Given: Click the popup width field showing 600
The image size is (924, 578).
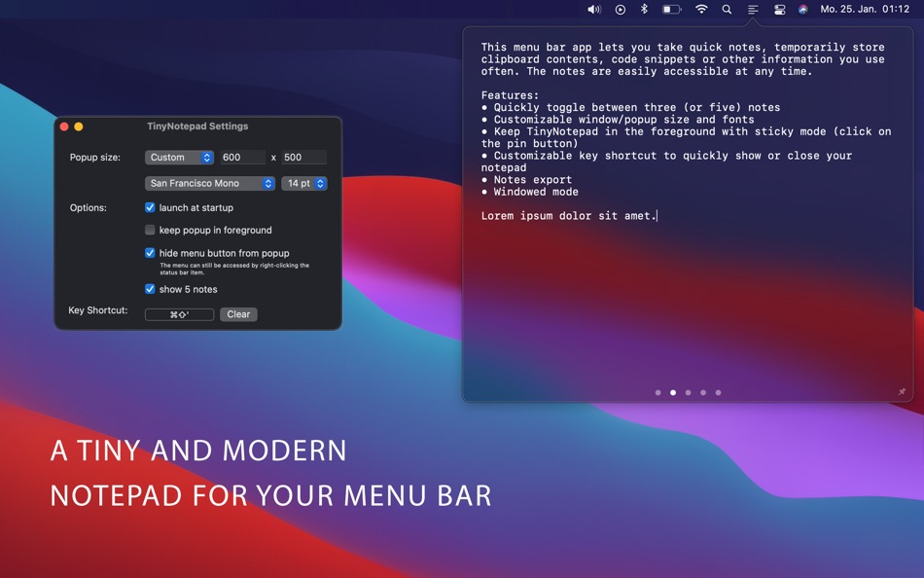Looking at the screenshot, I should click(242, 158).
